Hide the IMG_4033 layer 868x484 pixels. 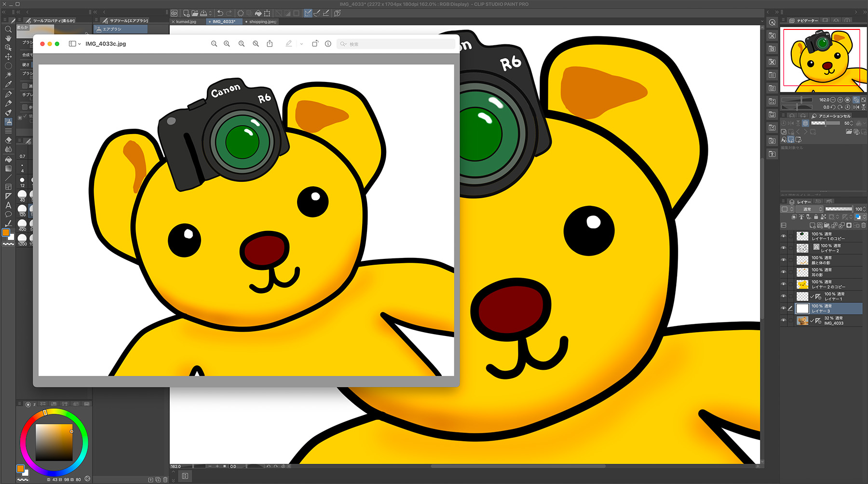(783, 321)
